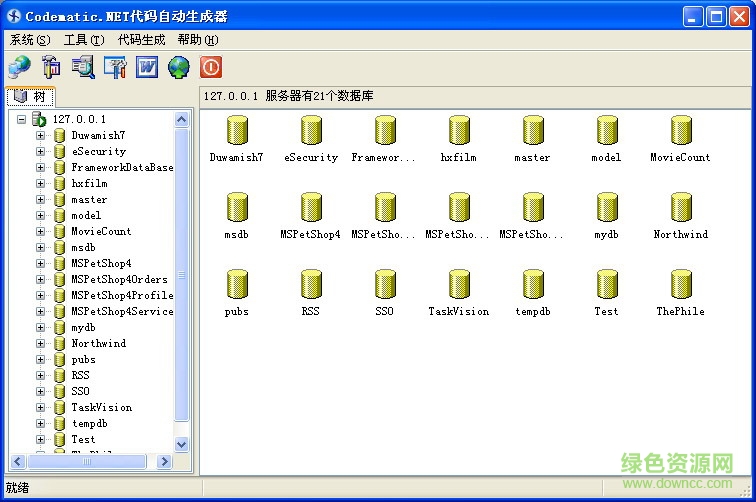Click the tree vertical scrollbar thumb
Screen dimensions: 756x502
click(x=182, y=275)
